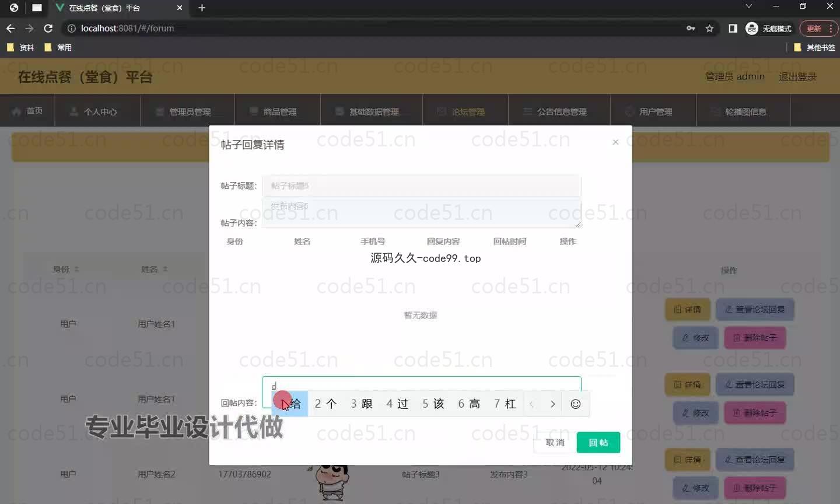Click the 帖子标题 input field
Image resolution: width=840 pixels, height=504 pixels.
pos(421,185)
